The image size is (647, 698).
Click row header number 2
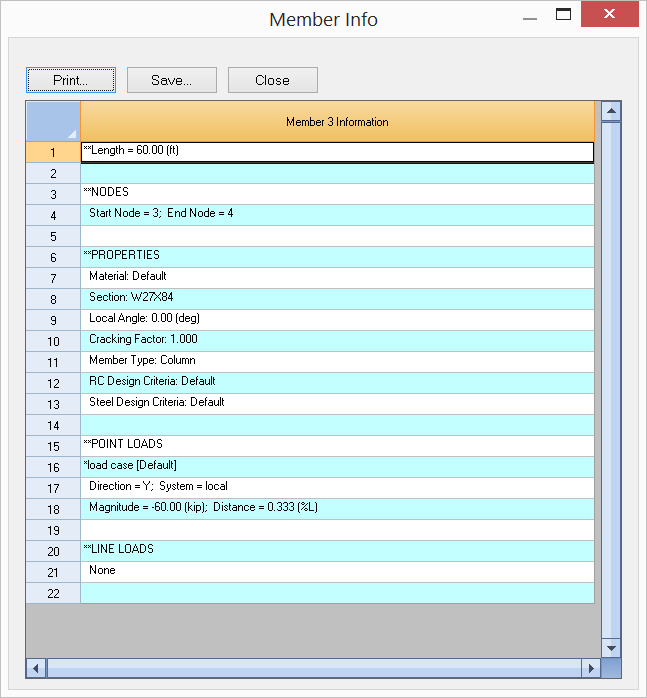[x=53, y=173]
